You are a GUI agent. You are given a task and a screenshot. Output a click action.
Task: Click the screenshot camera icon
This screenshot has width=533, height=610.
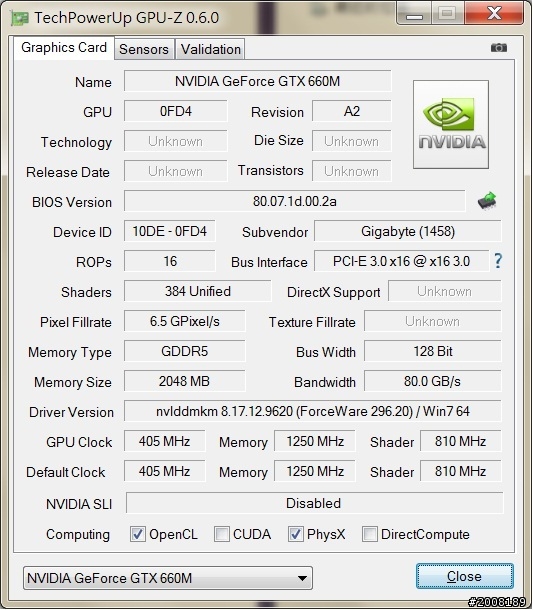point(498,48)
